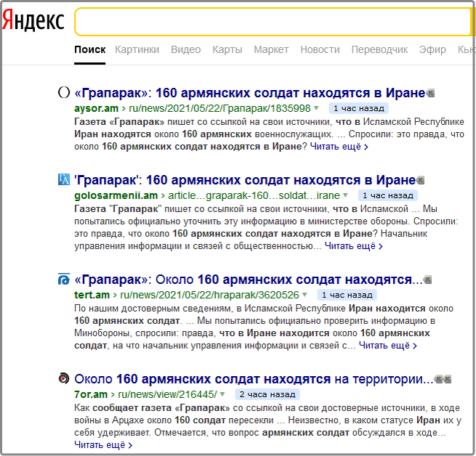Viewport: 476px width, 456px height.
Task: Click the second cached icon after 7or.am title
Action: (448, 379)
